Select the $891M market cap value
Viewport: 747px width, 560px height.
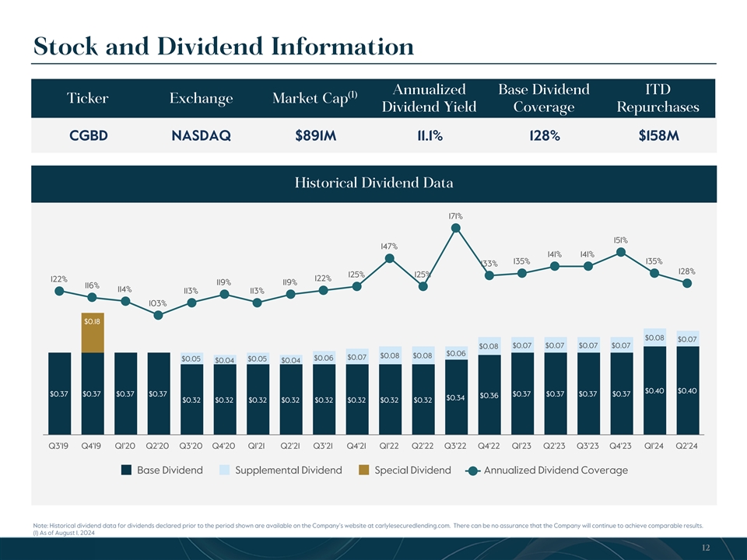tap(315, 136)
